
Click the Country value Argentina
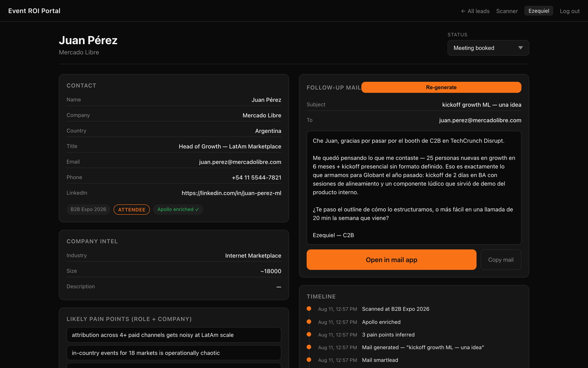[268, 131]
